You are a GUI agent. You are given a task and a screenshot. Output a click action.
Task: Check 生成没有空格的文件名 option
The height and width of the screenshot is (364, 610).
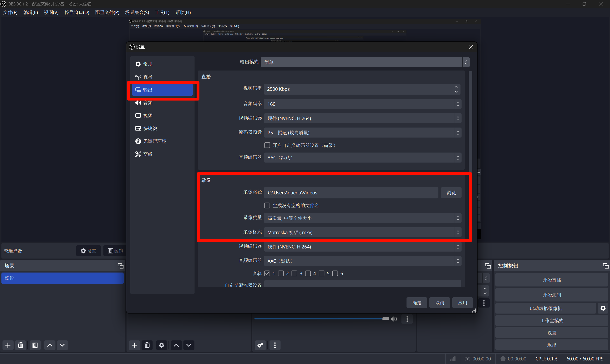coord(267,205)
